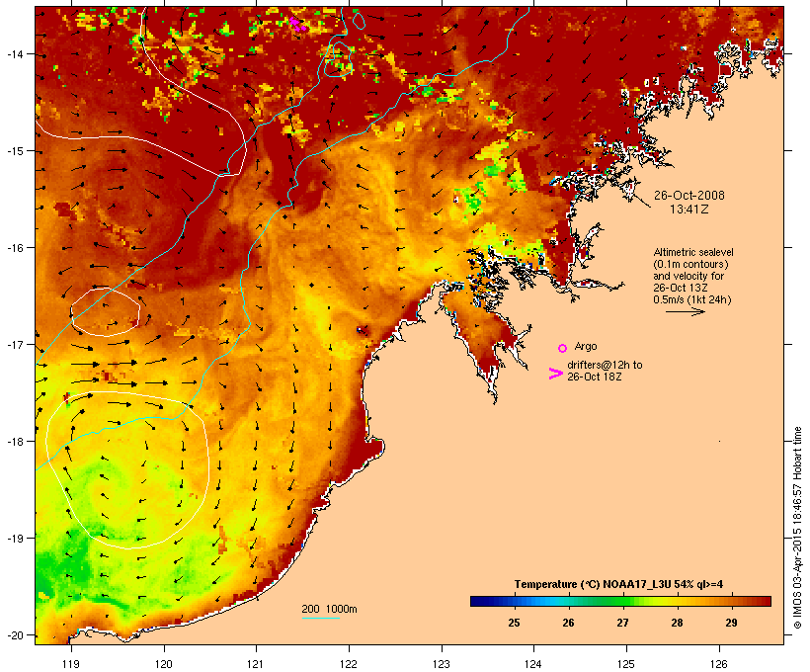Screen dimensions: 810x672
Task: Click the latitude axis label -20
Action: pos(15,635)
